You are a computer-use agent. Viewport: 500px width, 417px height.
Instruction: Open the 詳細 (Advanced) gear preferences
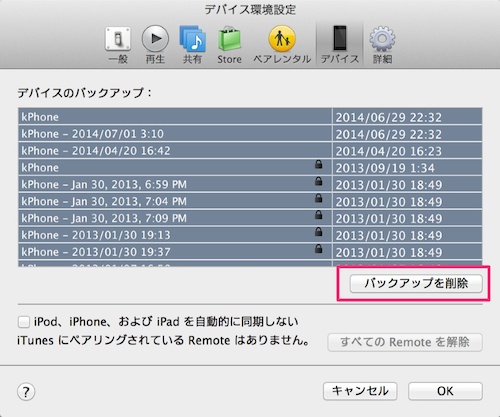pos(382,45)
